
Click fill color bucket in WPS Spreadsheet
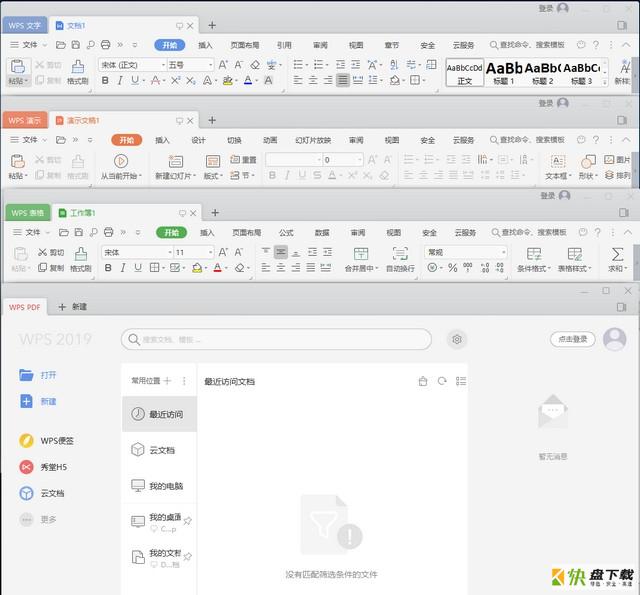pyautogui.click(x=197, y=268)
